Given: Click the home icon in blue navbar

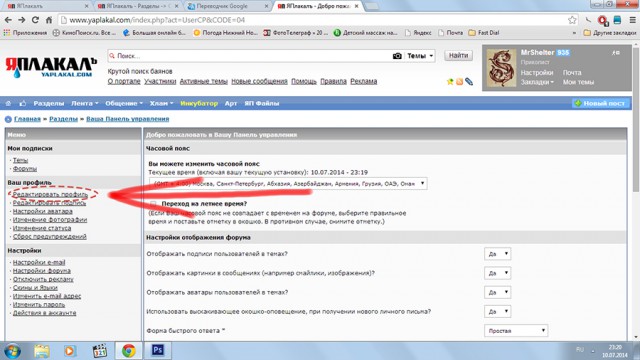Looking at the screenshot, I should [8, 104].
